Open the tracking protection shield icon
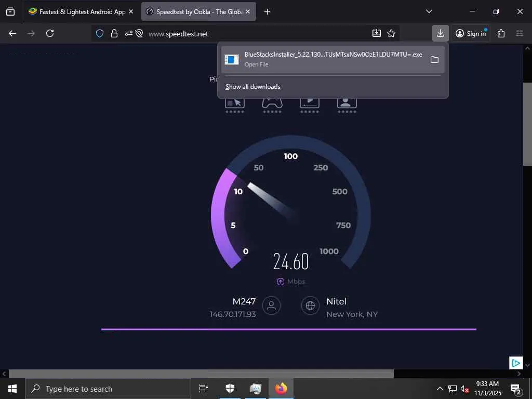Viewport: 532px width, 399px height. pos(99,33)
